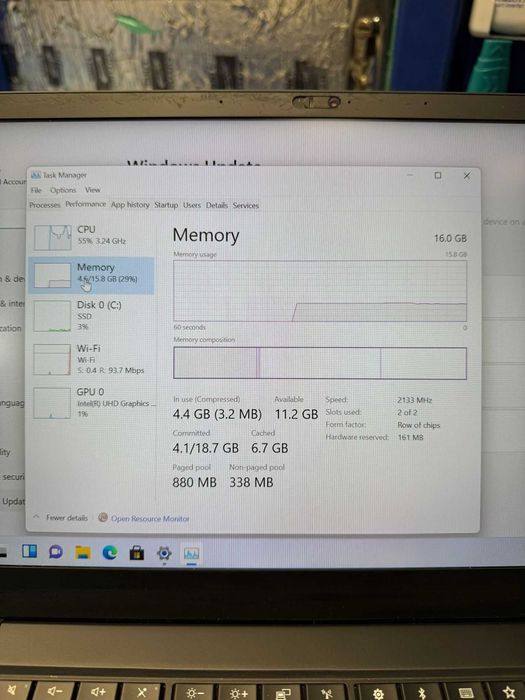The height and width of the screenshot is (700, 525).
Task: Open Settings from the taskbar
Action: pyautogui.click(x=164, y=554)
